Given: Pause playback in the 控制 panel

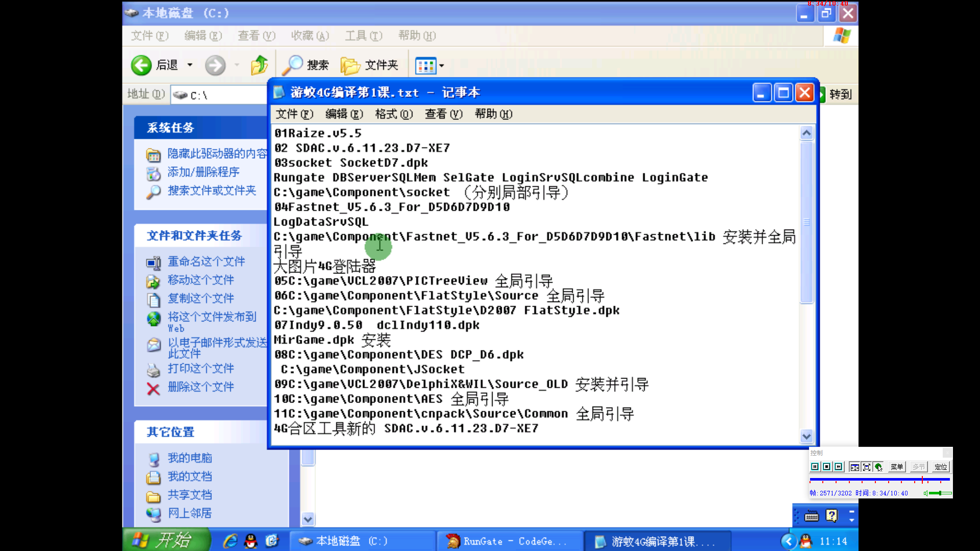Looking at the screenshot, I should 815,467.
